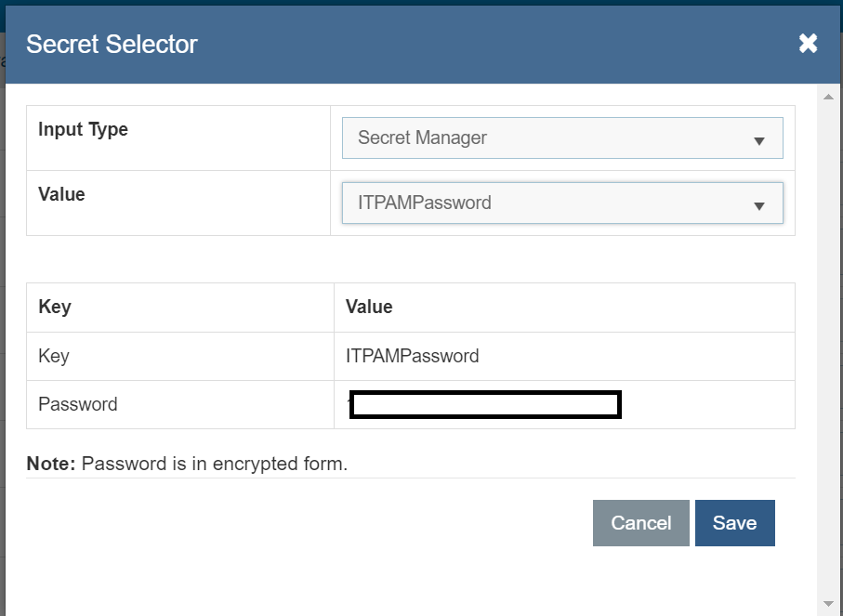Close the Secret Selector dialog
Viewport: 843px width, 616px height.
coord(808,43)
